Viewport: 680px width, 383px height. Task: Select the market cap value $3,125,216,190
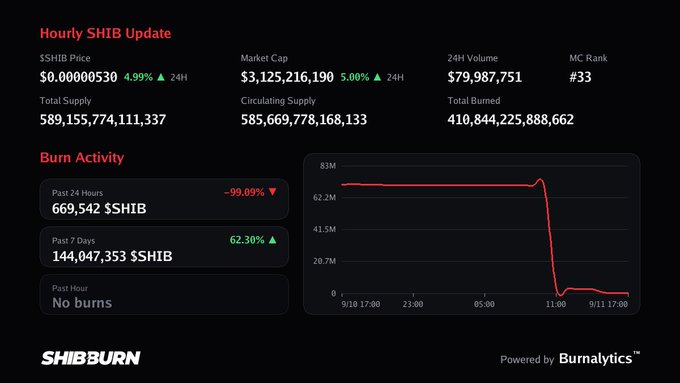coord(287,77)
